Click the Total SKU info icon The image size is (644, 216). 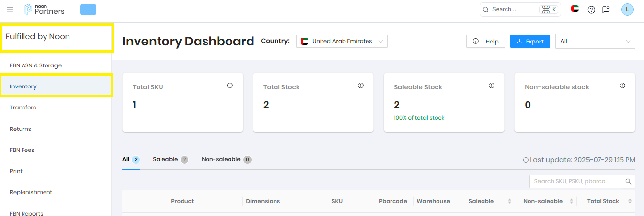[x=230, y=86]
